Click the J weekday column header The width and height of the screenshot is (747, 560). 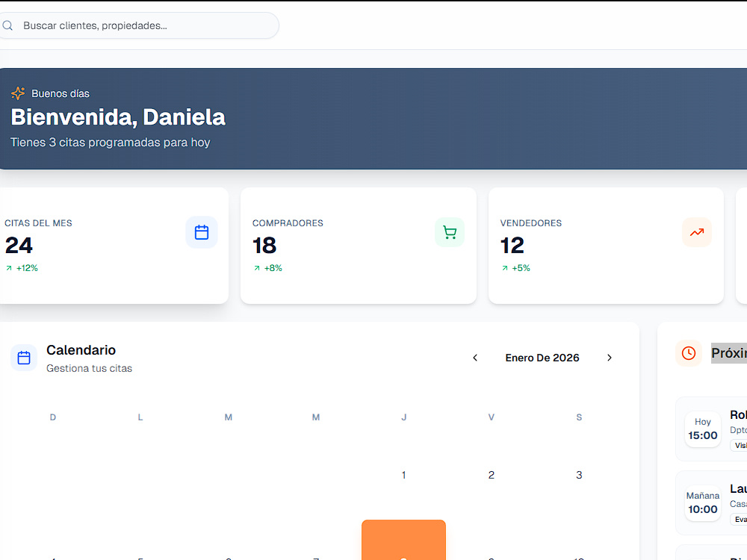coord(403,417)
